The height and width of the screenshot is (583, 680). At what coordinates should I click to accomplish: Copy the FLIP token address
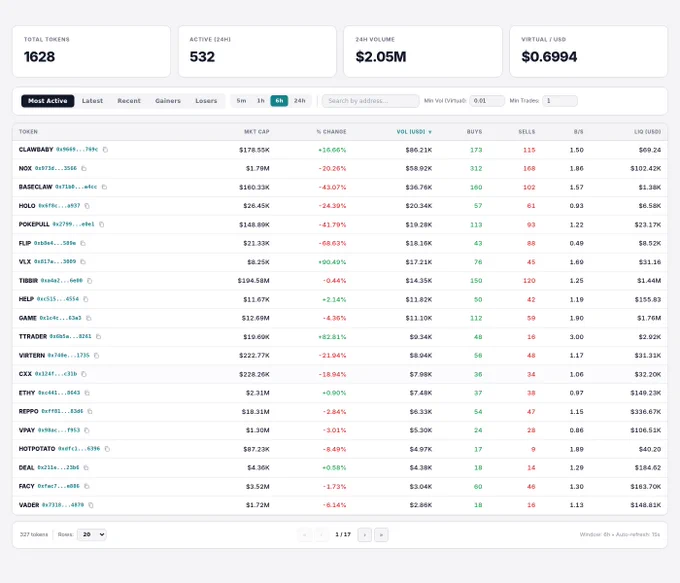point(83,243)
